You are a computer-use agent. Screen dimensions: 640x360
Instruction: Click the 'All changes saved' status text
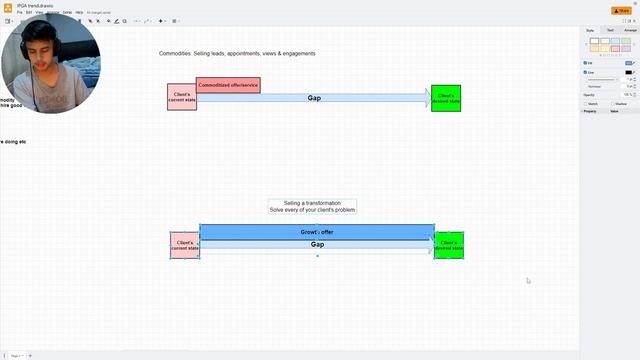[98, 13]
